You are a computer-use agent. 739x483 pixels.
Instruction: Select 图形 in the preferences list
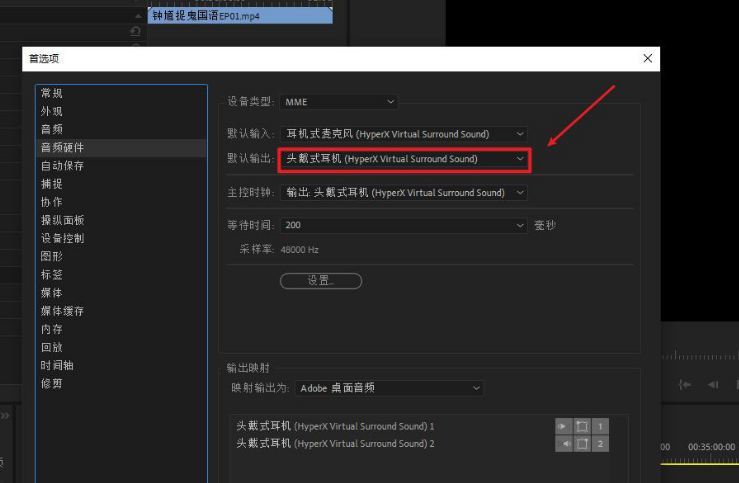121,256
